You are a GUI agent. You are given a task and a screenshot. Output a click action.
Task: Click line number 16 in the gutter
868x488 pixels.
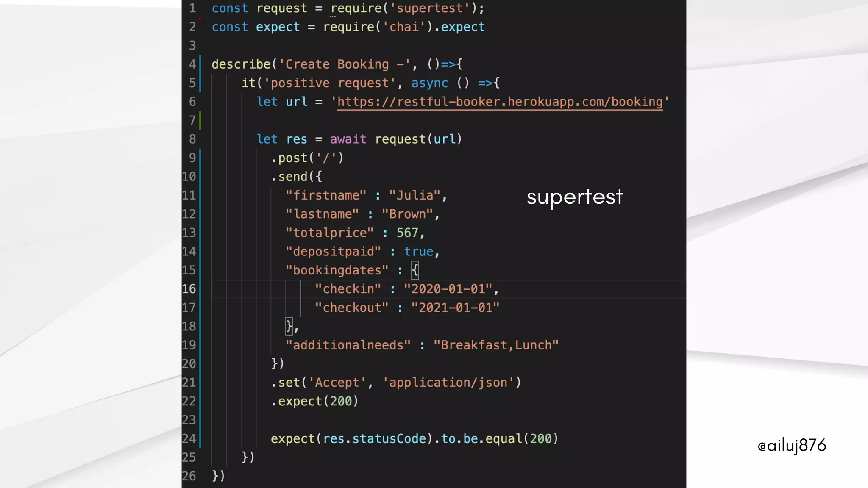[x=189, y=289]
